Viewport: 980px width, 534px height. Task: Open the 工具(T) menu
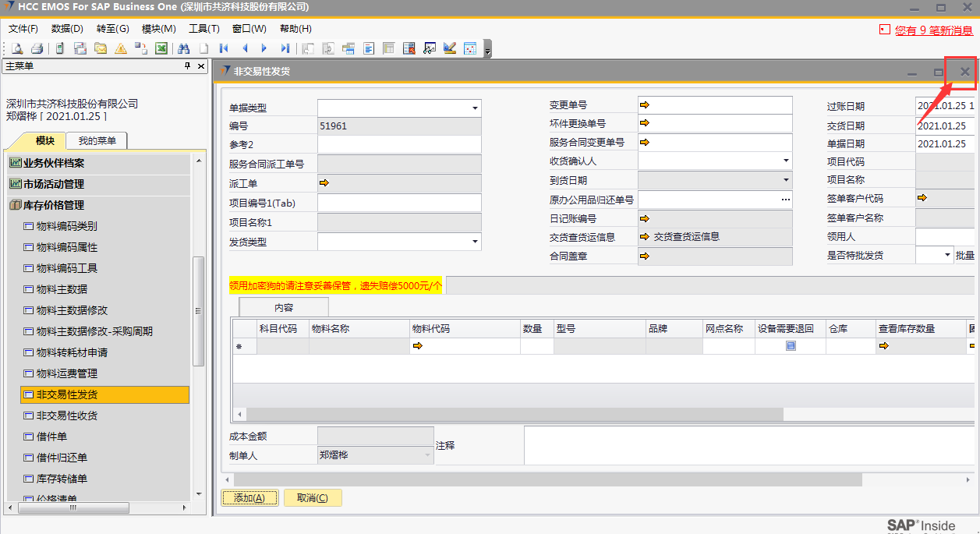coord(204,29)
